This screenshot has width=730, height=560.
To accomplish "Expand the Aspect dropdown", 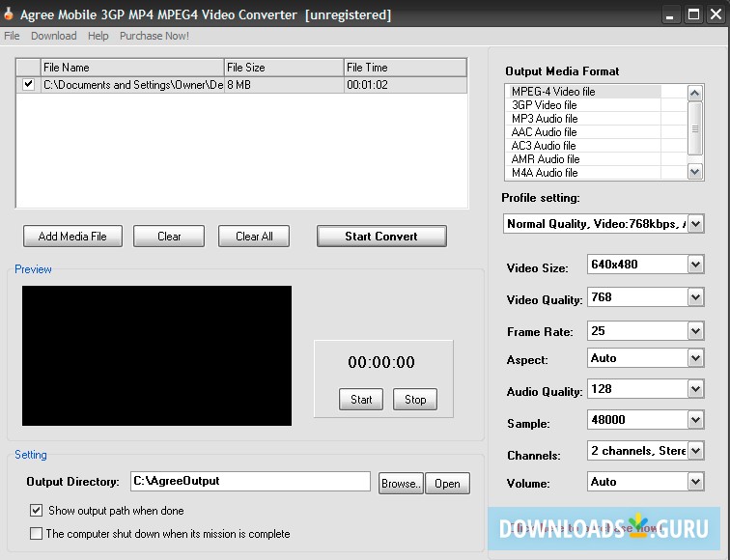I will click(695, 358).
